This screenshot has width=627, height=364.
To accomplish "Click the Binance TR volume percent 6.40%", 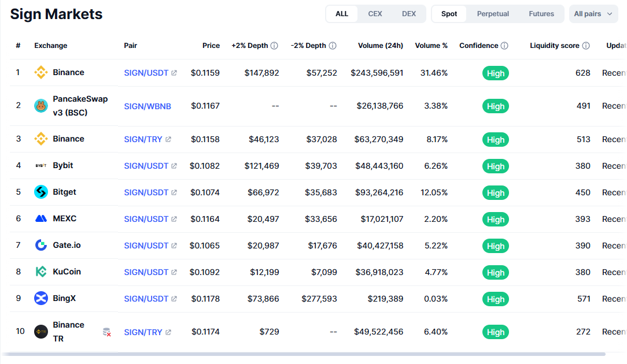I will [436, 332].
